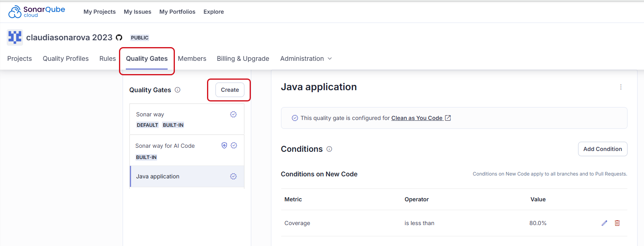Click the Sonar way Clean as You Code badge
The image size is (644, 246).
tap(233, 114)
